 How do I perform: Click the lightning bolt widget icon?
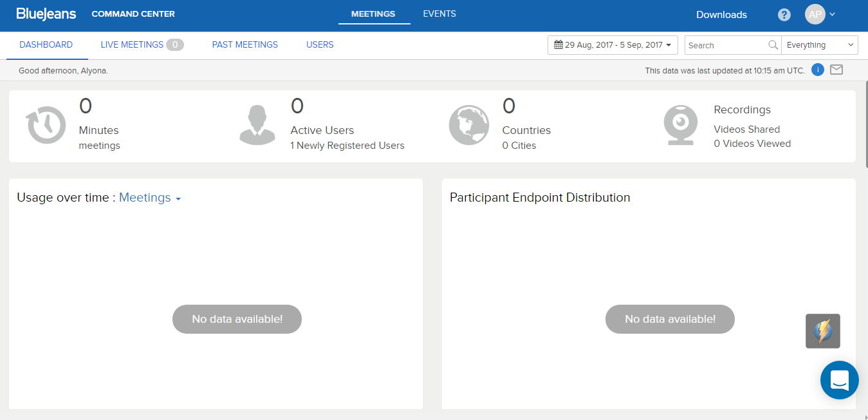[x=822, y=331]
